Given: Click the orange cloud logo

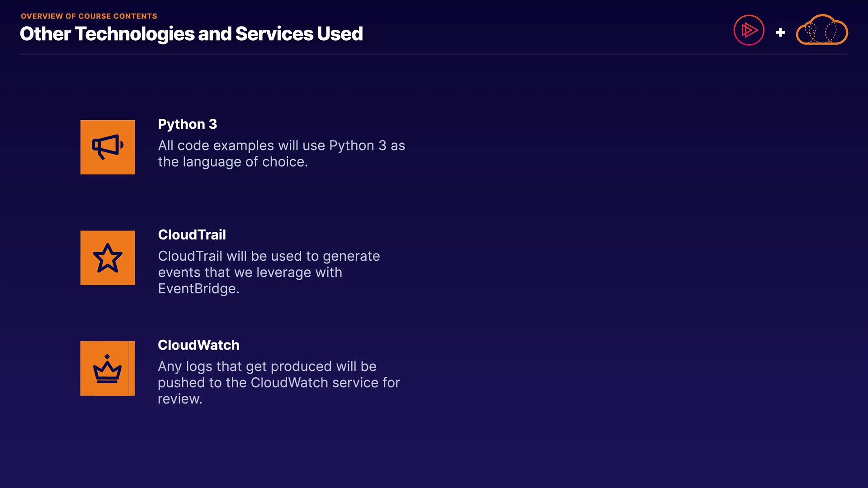Looking at the screenshot, I should pyautogui.click(x=822, y=30).
